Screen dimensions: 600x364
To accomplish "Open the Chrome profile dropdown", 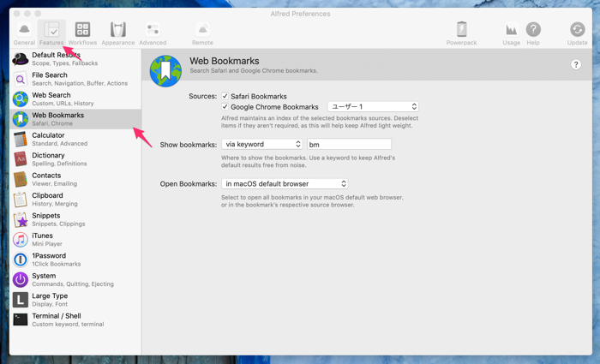I will pos(373,107).
